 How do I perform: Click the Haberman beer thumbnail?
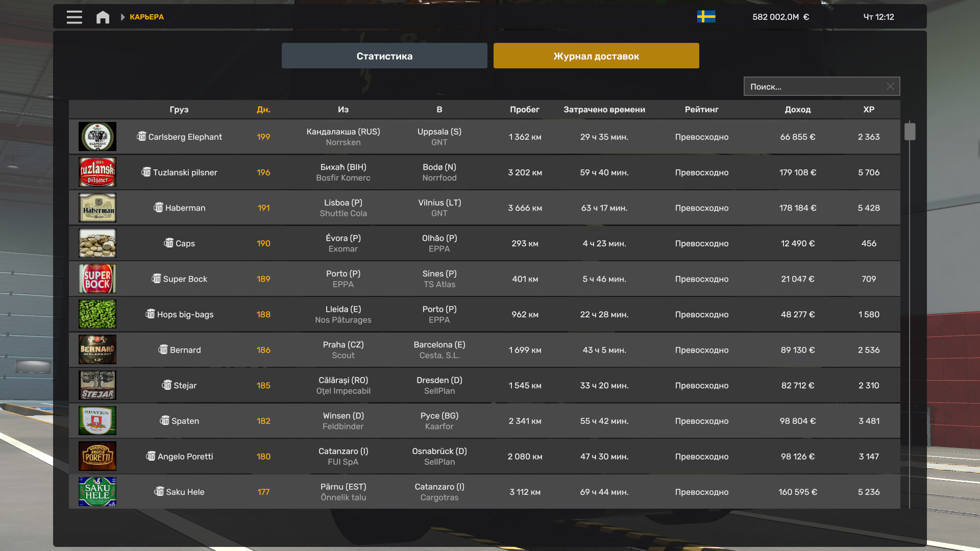tap(97, 208)
